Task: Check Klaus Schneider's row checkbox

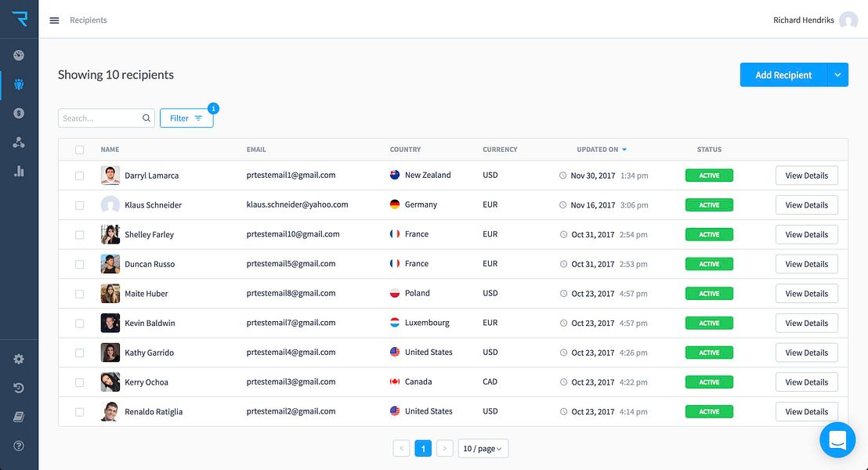Action: 80,205
